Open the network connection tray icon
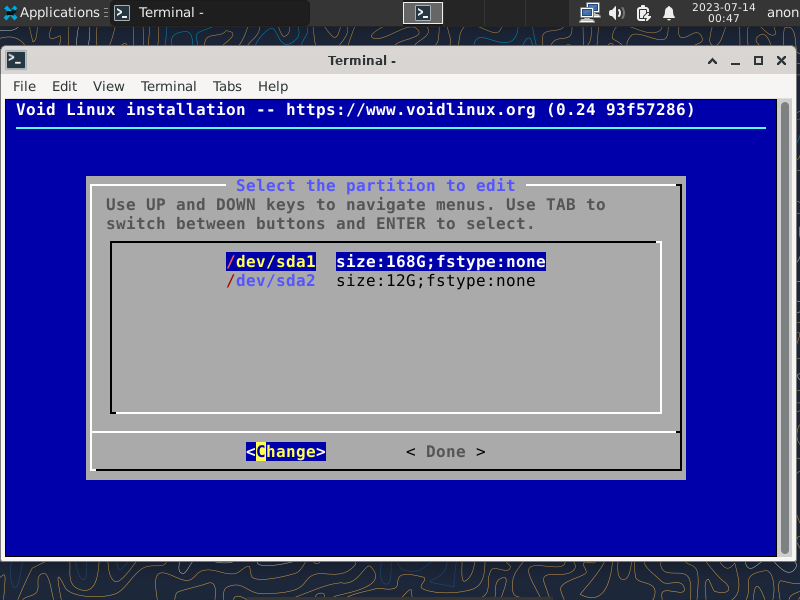 [590, 13]
